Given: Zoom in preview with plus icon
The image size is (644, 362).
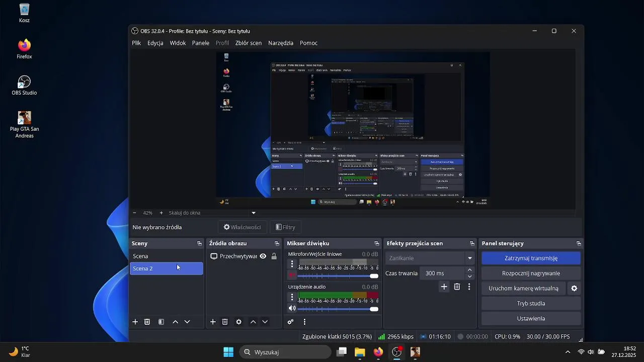Looking at the screenshot, I should pos(161,213).
